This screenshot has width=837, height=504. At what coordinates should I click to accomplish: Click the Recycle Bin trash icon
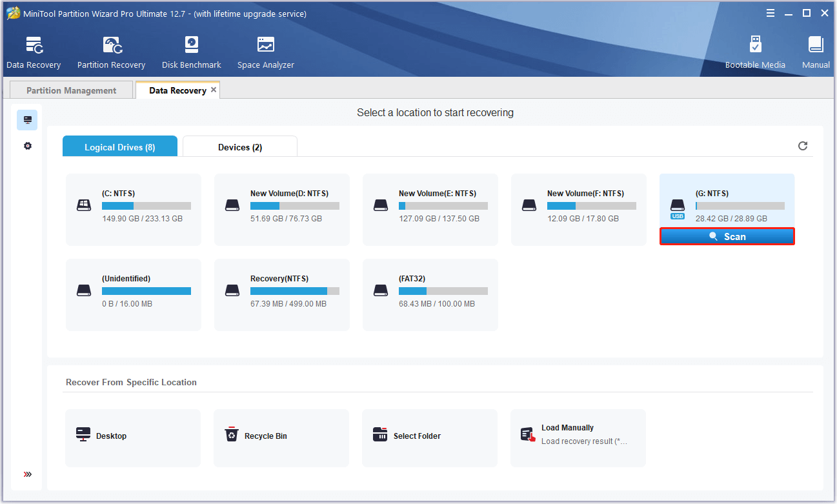[231, 434]
